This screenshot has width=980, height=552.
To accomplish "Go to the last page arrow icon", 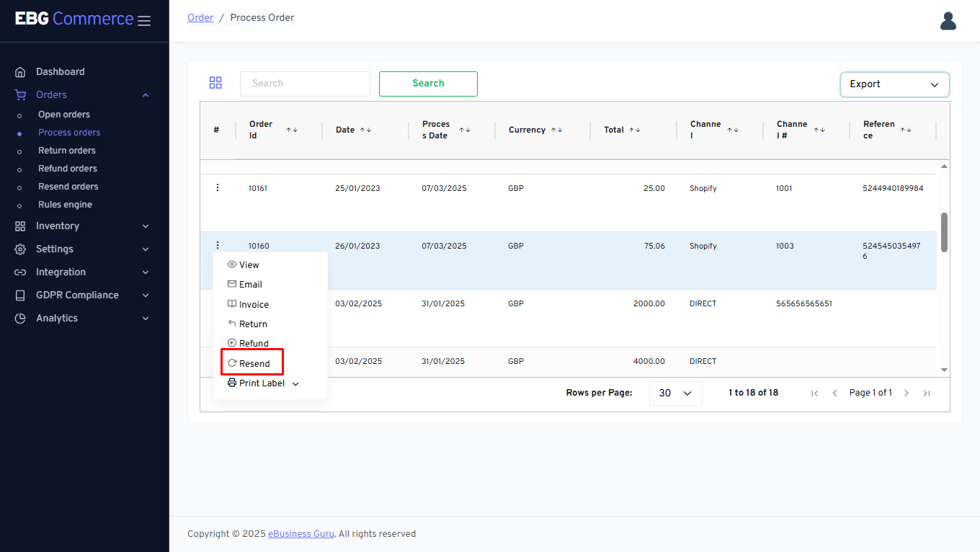I will 927,393.
